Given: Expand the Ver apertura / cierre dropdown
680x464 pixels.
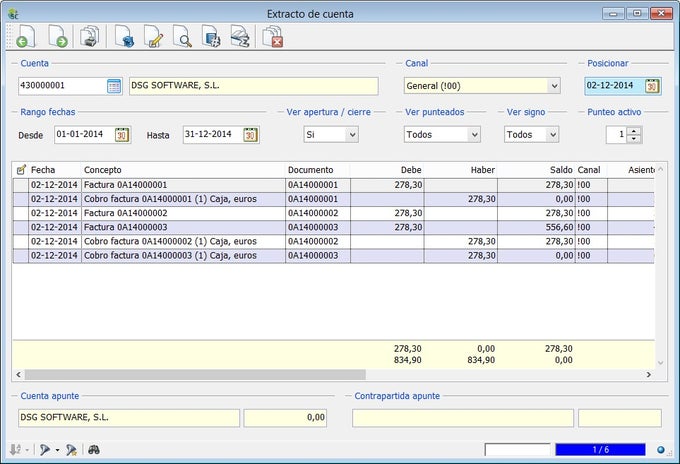Looking at the screenshot, I should coord(351,135).
